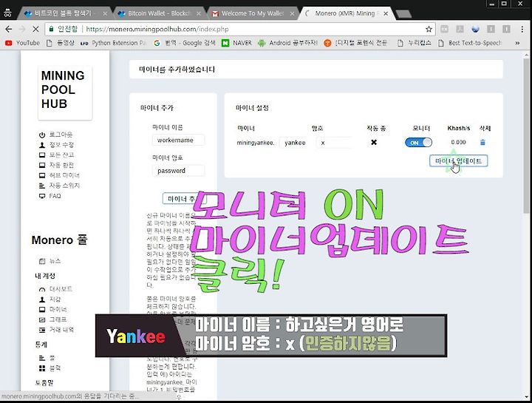Click the 로그아웃 power icon in the sidebar
The width and height of the screenshot is (532, 403).
[42, 135]
